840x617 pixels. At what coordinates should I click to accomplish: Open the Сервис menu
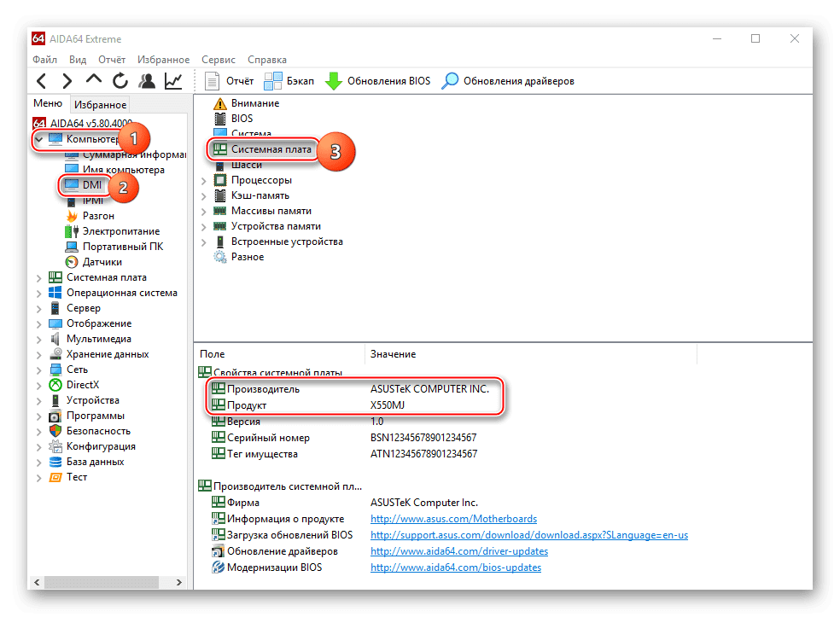(218, 60)
